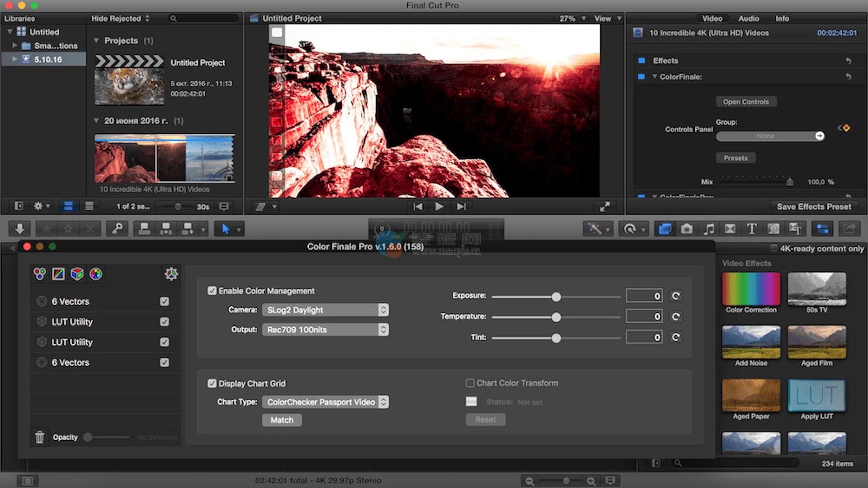
Task: Switch to the Audio inspector tab
Action: tap(748, 19)
